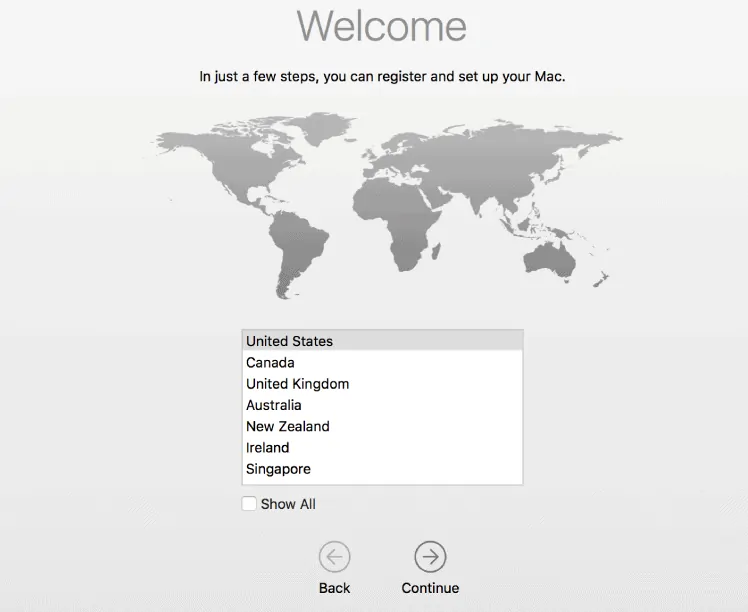748x612 pixels.
Task: Choose Ireland from the country list
Action: click(267, 448)
